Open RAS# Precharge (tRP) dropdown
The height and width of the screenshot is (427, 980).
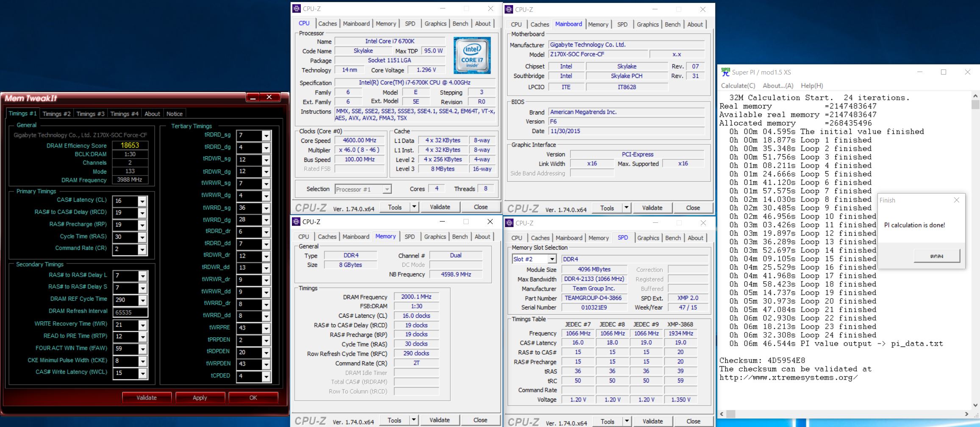142,225
